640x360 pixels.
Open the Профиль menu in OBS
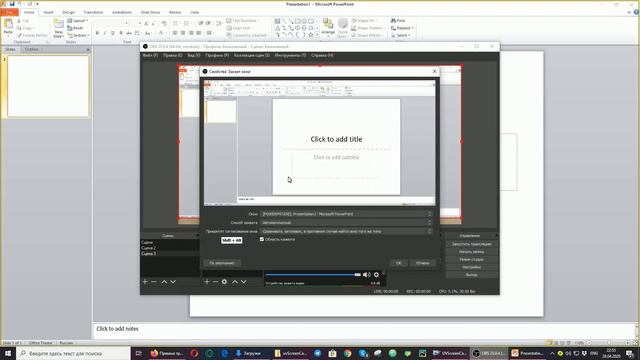coord(217,55)
